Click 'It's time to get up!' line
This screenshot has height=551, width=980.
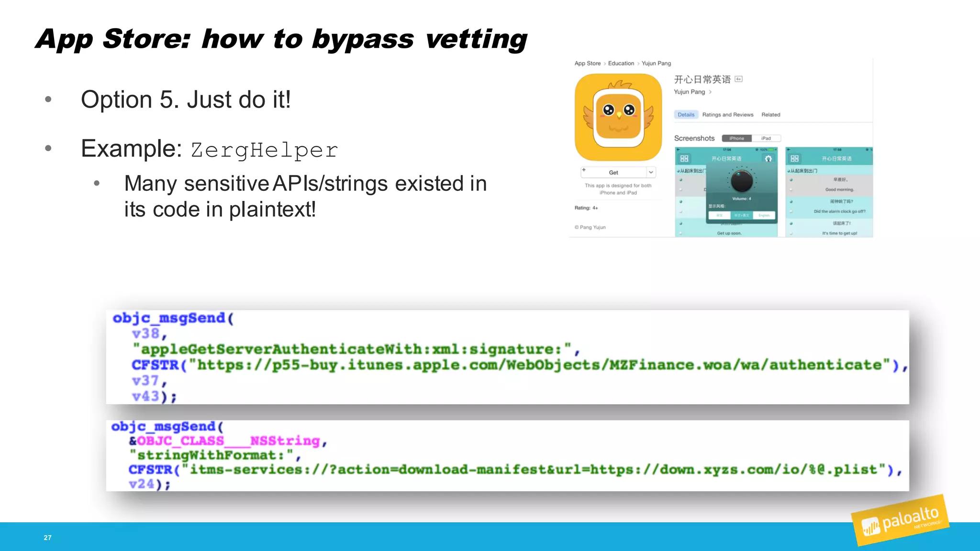point(839,233)
